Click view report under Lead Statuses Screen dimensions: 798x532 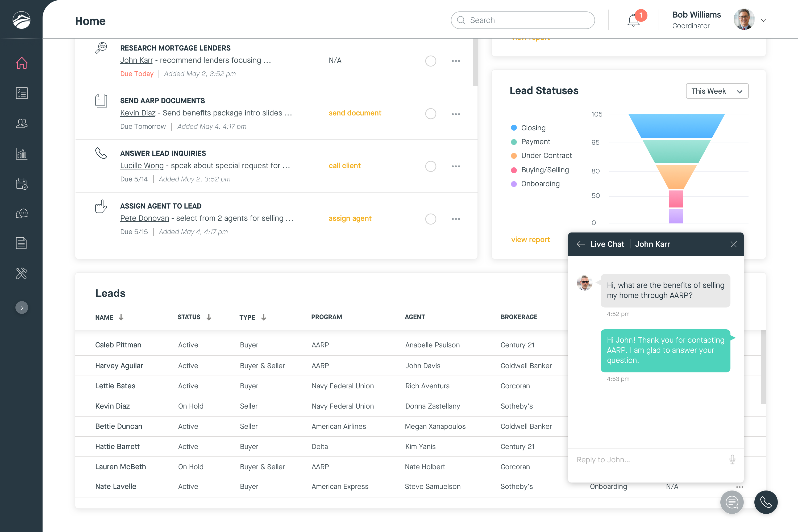(530, 240)
